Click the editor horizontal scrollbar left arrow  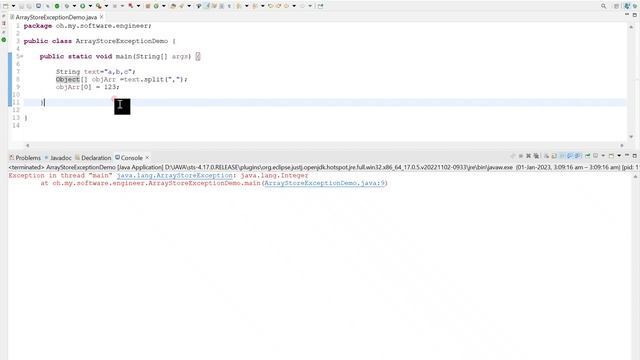pos(27,145)
